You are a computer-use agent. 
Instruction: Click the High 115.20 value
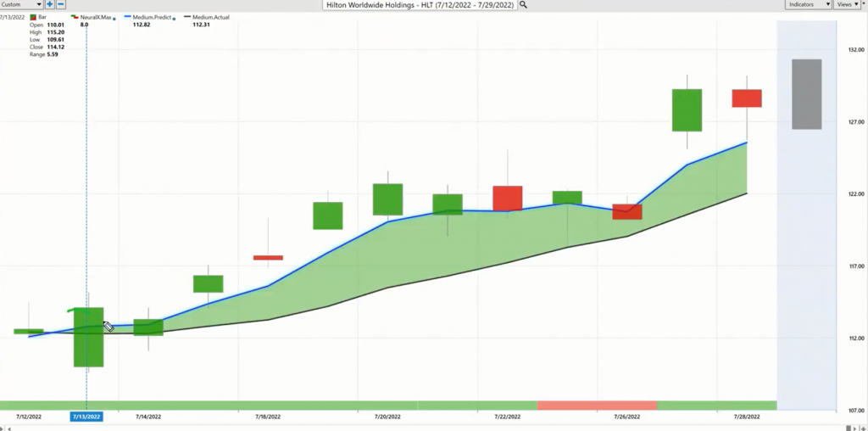(56, 32)
